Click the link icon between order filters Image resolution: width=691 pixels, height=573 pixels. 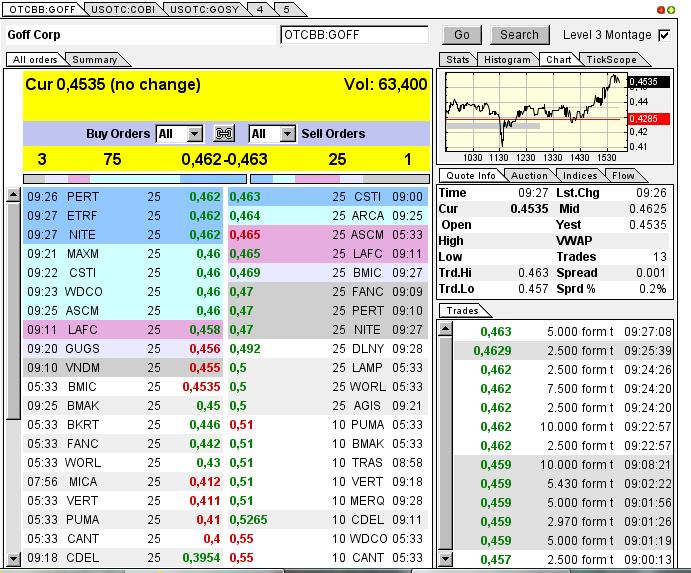coord(224,133)
